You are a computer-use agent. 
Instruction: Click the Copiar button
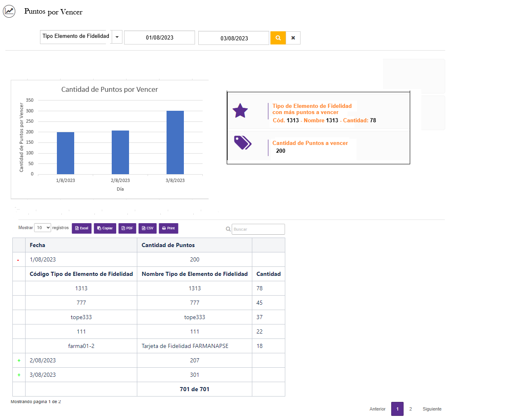click(x=105, y=228)
